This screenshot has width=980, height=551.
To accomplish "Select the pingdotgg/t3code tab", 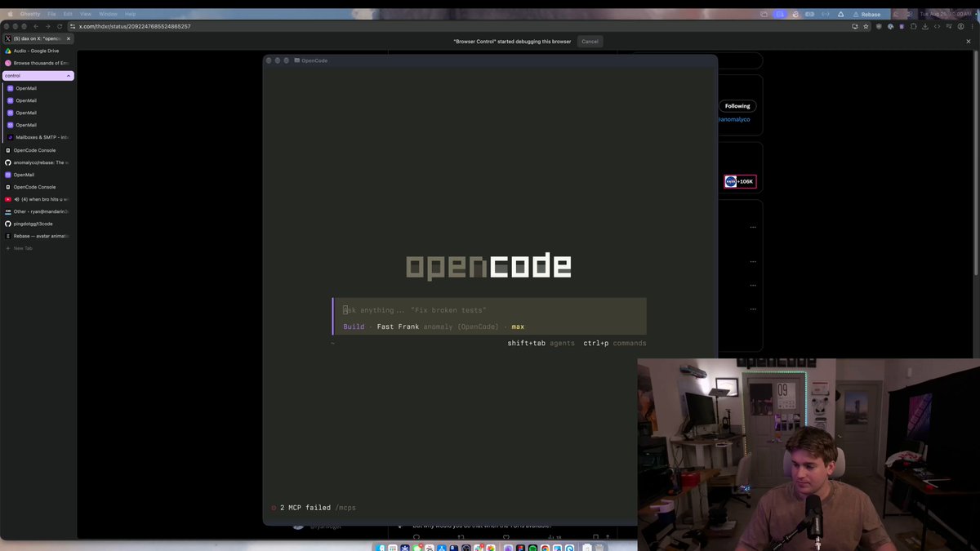I will (x=38, y=224).
